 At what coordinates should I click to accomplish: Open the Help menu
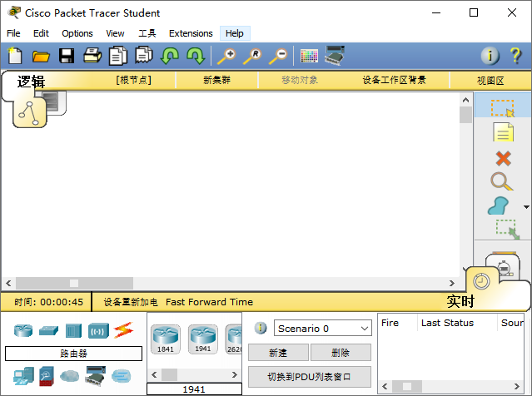(x=235, y=33)
